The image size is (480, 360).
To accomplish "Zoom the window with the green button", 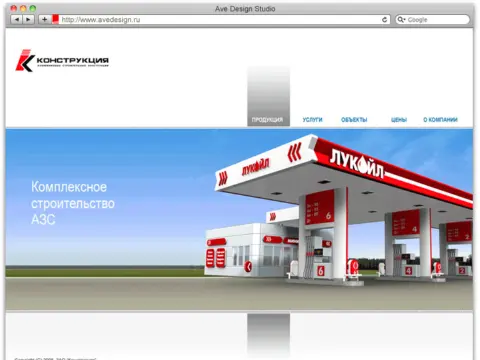I will pos(33,8).
